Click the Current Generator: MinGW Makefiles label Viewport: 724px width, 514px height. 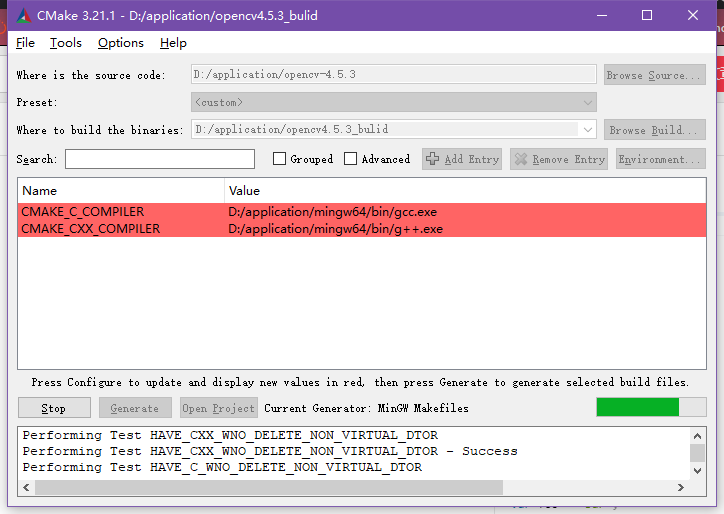pyautogui.click(x=366, y=408)
